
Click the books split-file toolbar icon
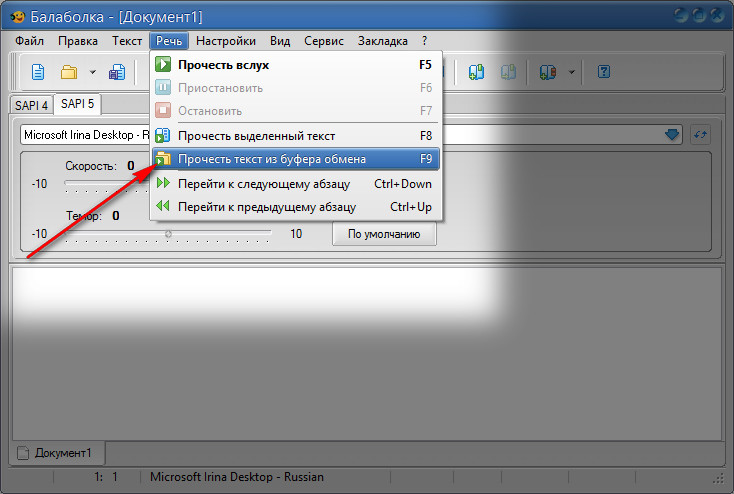[548, 72]
